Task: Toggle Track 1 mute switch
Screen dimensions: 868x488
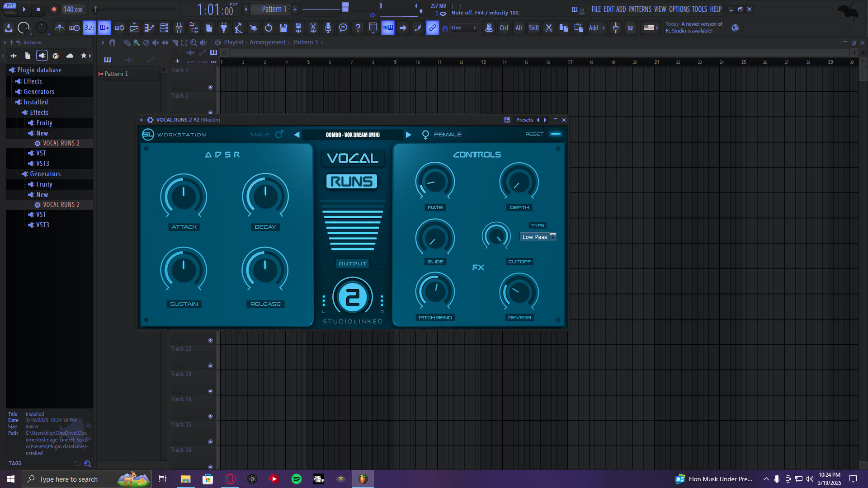Action: [x=210, y=87]
